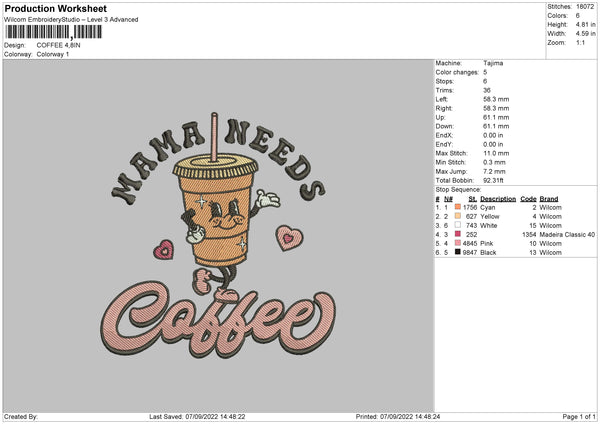
Task: Click the Description column header
Action: point(497,198)
